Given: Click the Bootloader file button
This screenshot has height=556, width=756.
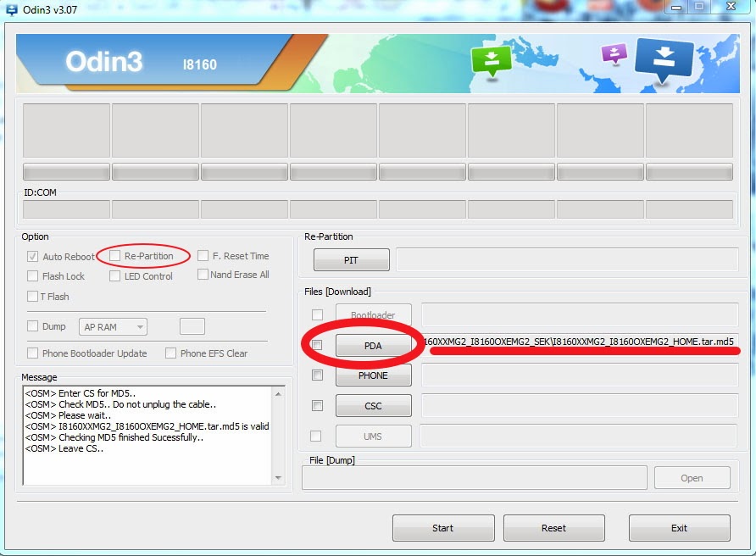Looking at the screenshot, I should click(x=373, y=315).
